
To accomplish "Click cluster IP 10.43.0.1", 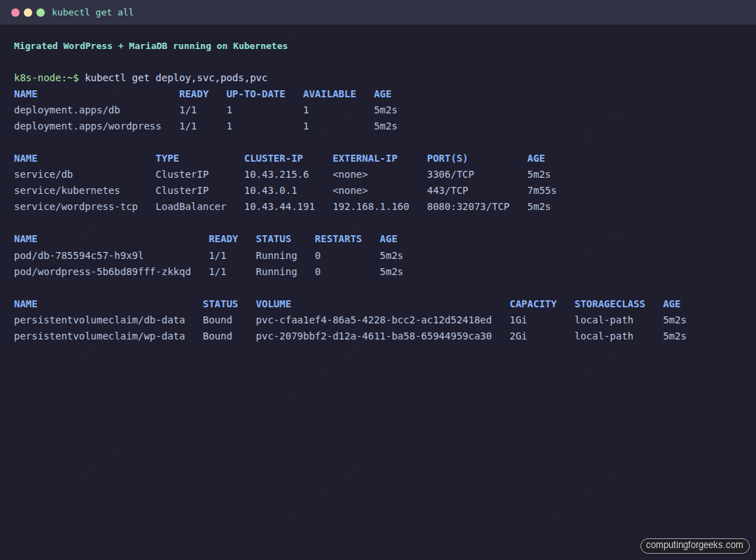I will pyautogui.click(x=270, y=190).
